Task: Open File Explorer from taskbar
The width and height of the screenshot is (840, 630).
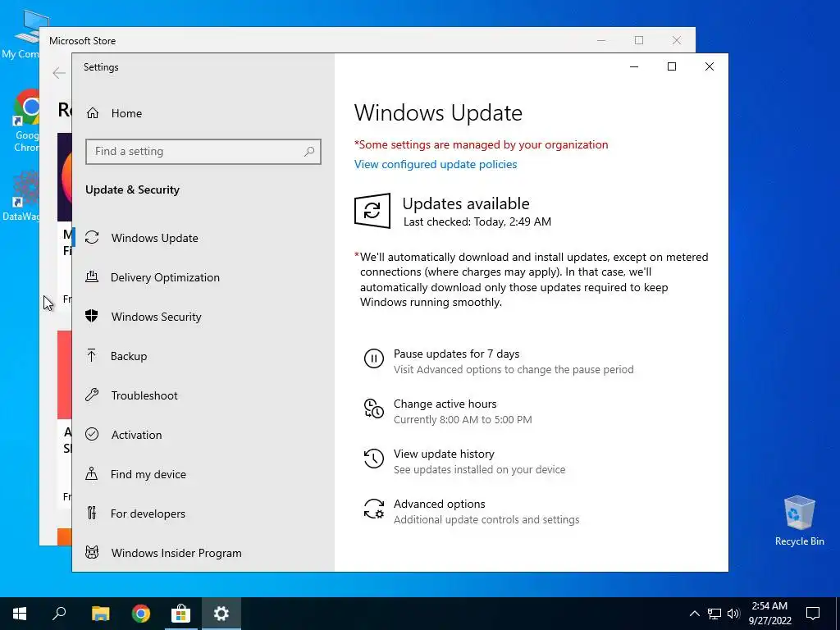Action: coord(101,614)
